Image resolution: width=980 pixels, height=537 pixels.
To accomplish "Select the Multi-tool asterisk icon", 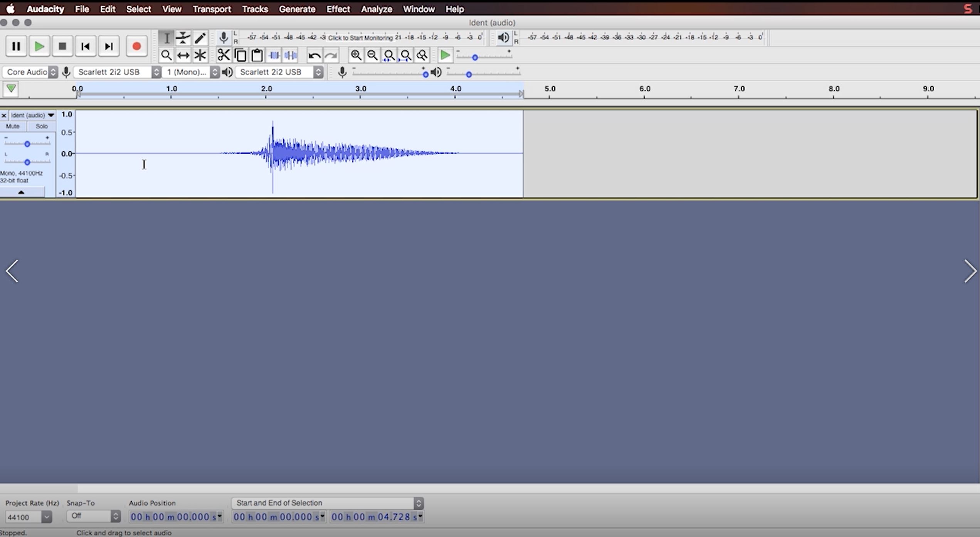I will 200,55.
